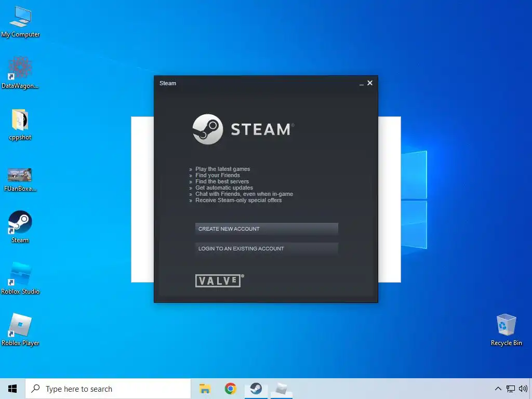Select the FUanBoxa desktop image file
This screenshot has height=399, width=532.
(x=20, y=180)
